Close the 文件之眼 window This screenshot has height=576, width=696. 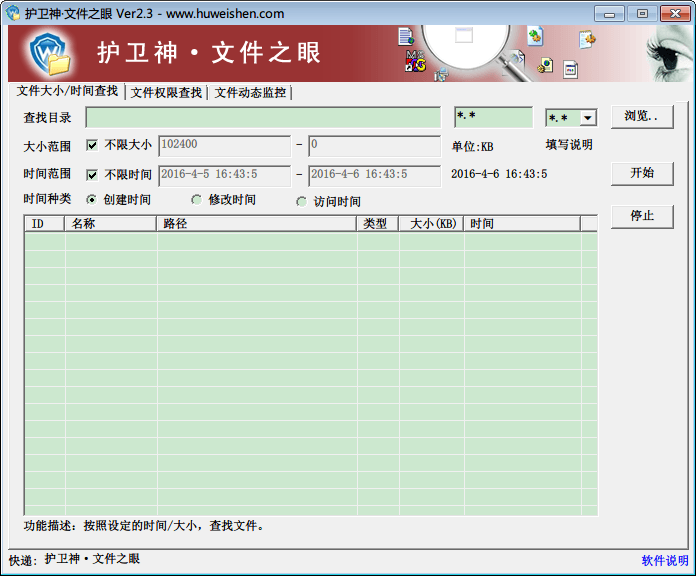click(675, 14)
